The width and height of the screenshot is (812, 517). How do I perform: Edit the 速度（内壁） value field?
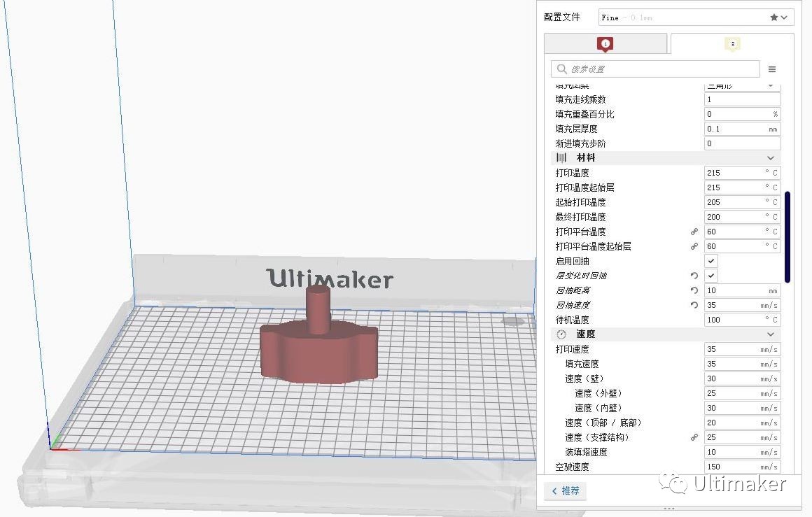(x=742, y=409)
